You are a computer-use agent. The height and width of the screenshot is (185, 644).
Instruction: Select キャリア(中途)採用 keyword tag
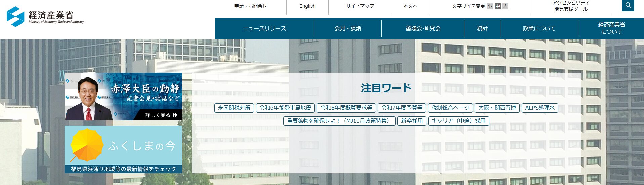(x=459, y=121)
